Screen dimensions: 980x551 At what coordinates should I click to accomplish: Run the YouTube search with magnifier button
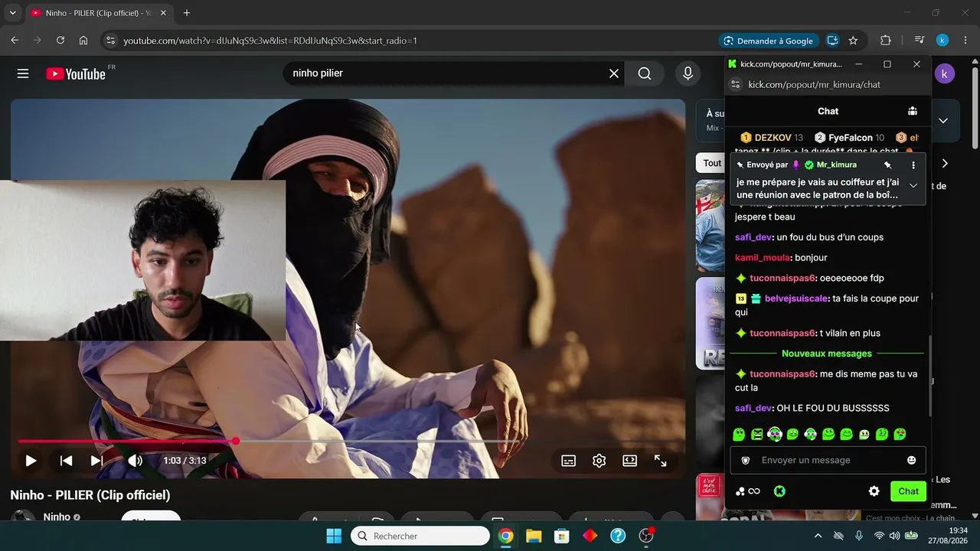645,73
